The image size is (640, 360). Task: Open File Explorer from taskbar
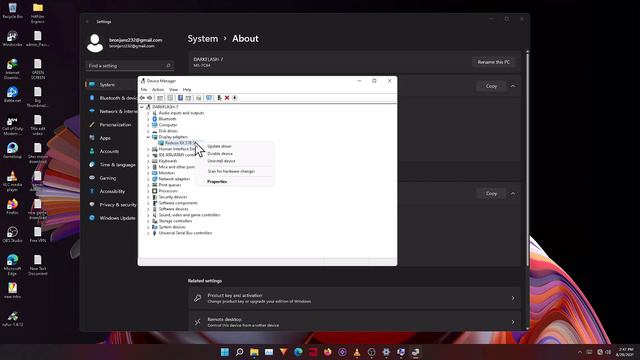pyautogui.click(x=254, y=352)
